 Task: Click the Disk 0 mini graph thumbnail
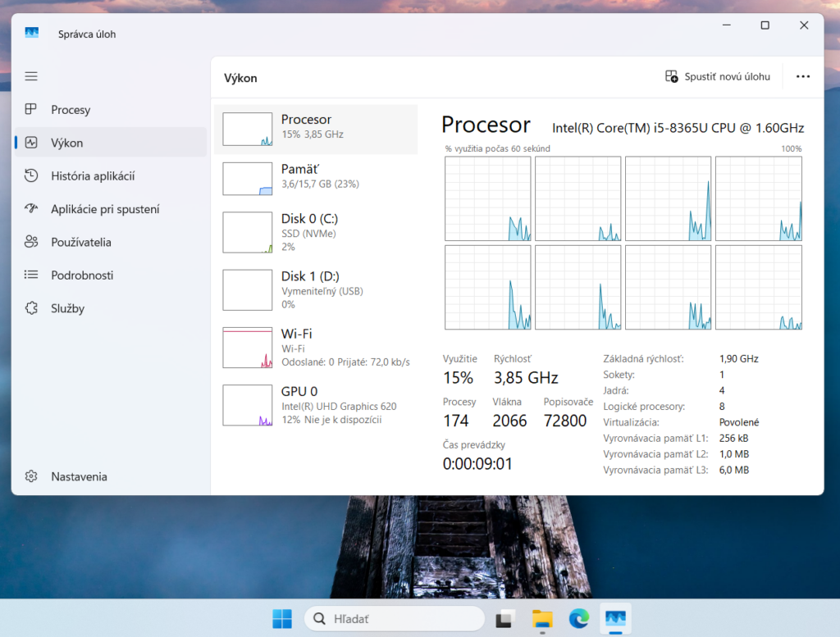point(247,232)
